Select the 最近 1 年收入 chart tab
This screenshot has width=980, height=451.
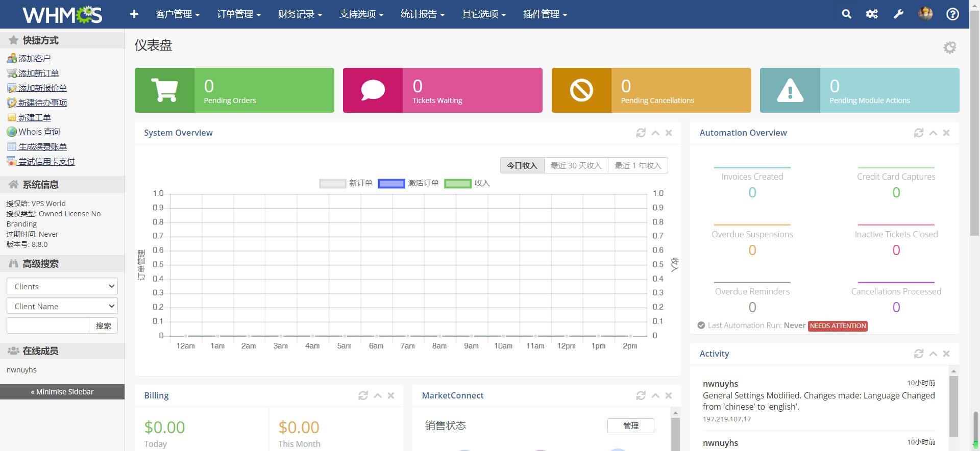638,165
